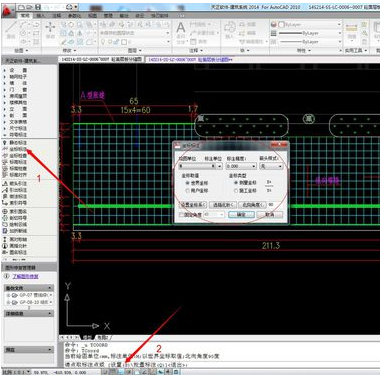Click the 选指北针< button
Screen dimensions: 380x375
tap(223, 205)
